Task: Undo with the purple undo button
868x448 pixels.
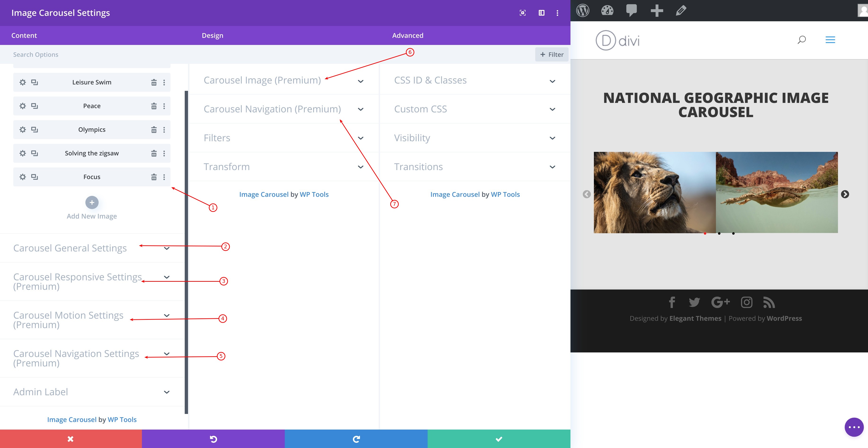Action: click(x=213, y=439)
